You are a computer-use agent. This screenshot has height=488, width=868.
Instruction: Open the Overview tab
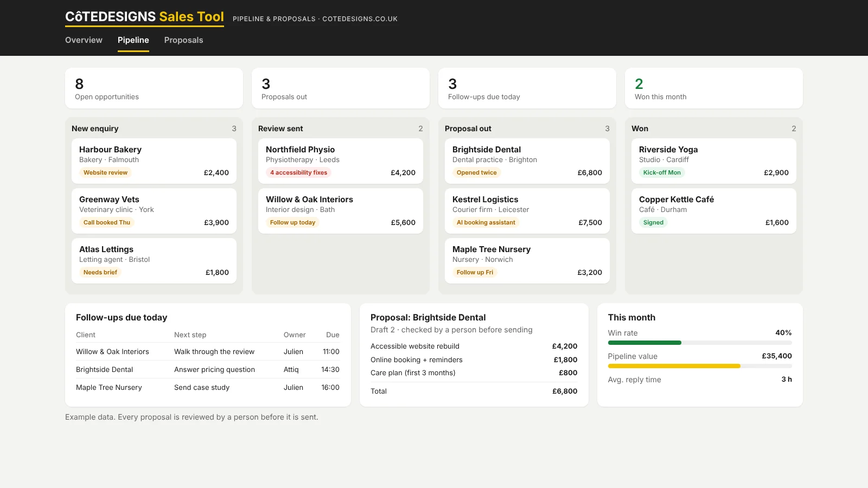click(x=84, y=40)
